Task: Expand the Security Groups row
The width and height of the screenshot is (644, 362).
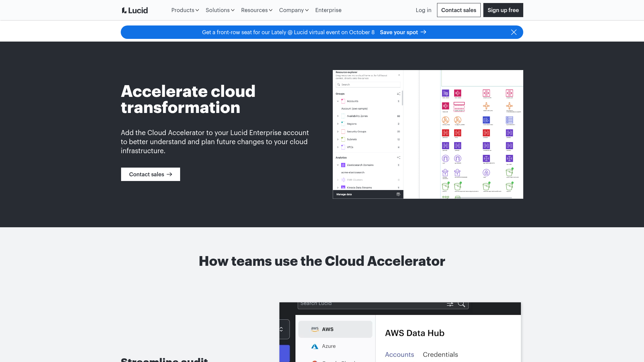Action: pyautogui.click(x=338, y=131)
